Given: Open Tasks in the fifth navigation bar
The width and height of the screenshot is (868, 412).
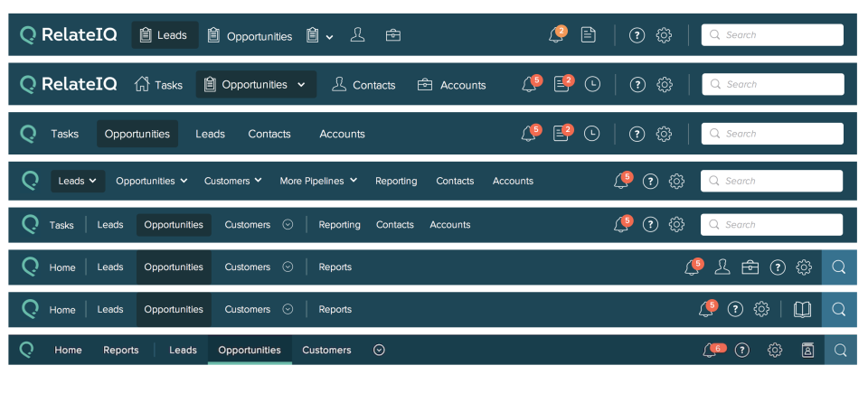Looking at the screenshot, I should [61, 225].
